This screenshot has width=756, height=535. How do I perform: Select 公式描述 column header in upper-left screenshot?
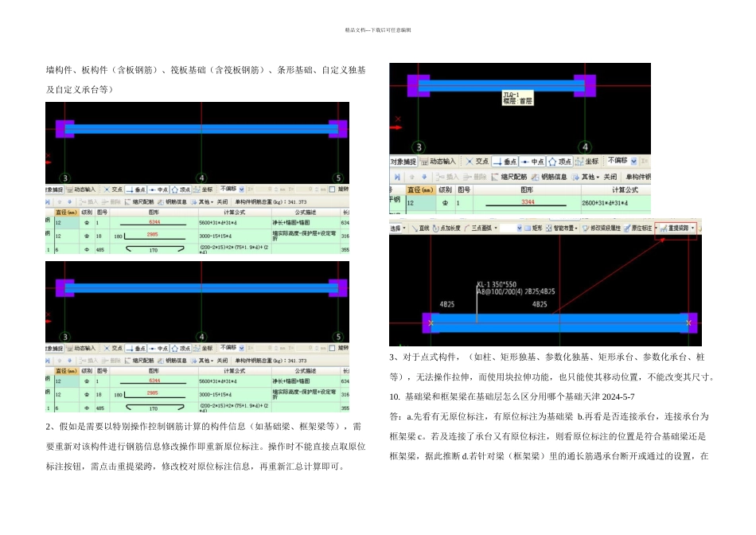pos(306,213)
